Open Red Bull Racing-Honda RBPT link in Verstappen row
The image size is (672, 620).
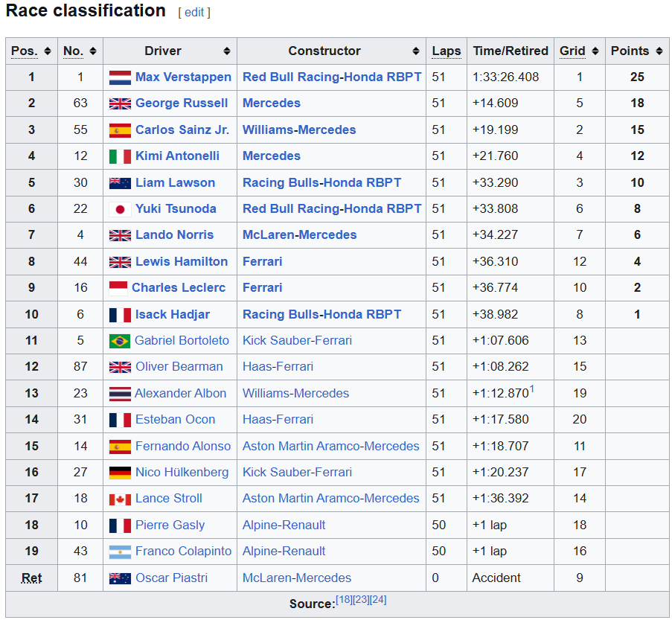pos(332,77)
